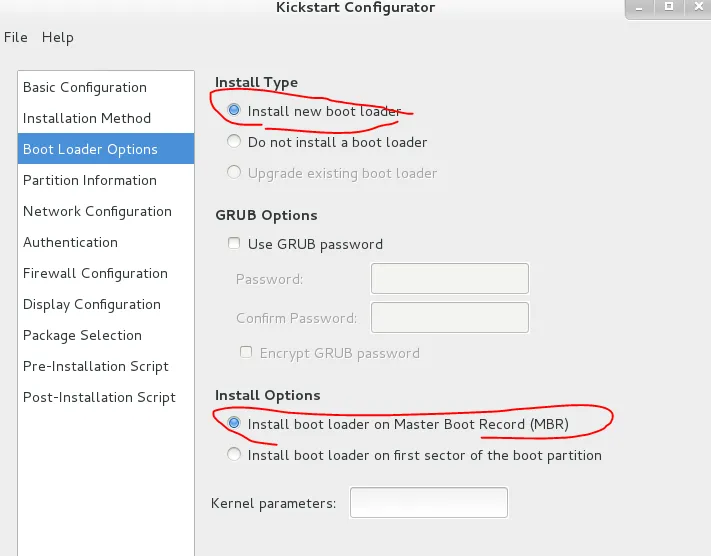711x556 pixels.
Task: Open Pre-Installation Script section
Action: coord(96,366)
